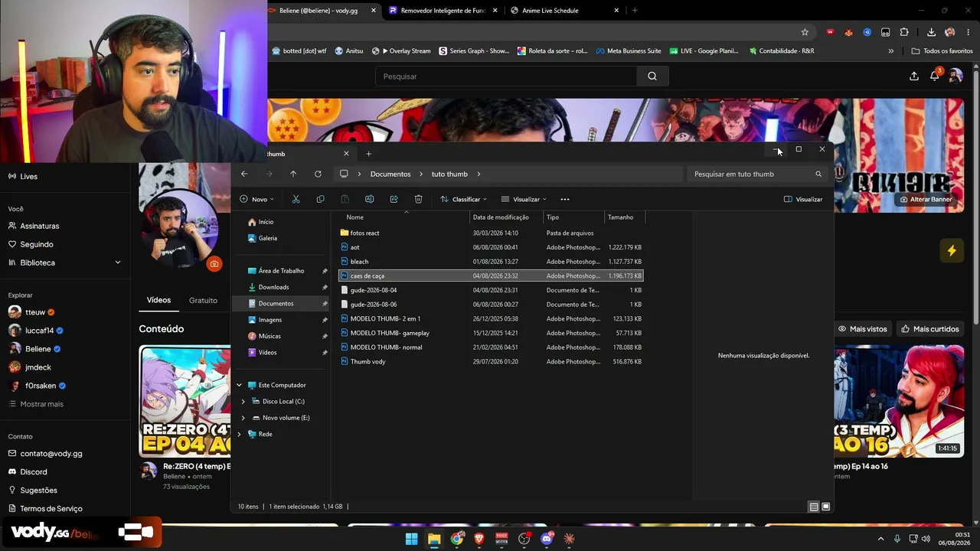
Task: Click the vody.gg search magnifier button
Action: [x=652, y=77]
